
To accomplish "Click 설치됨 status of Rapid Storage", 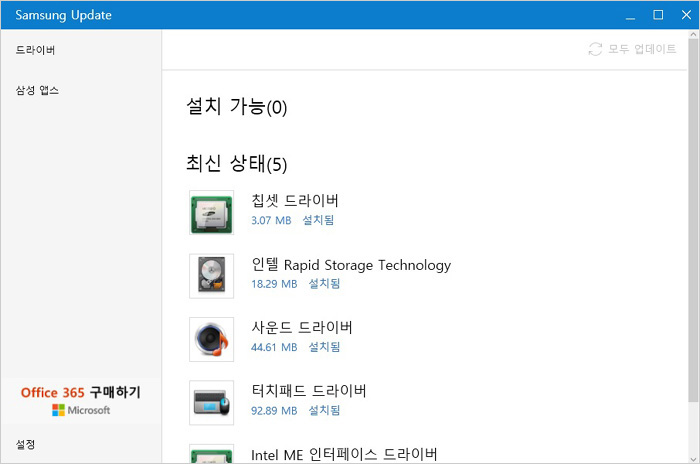I will click(325, 284).
